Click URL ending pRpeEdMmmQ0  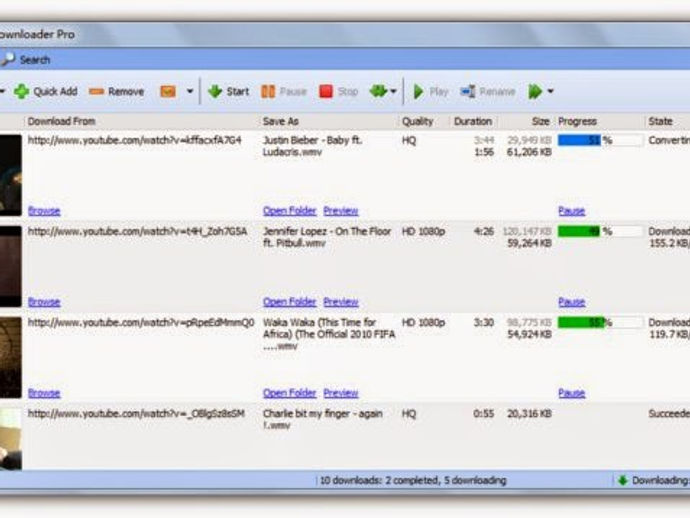click(141, 323)
